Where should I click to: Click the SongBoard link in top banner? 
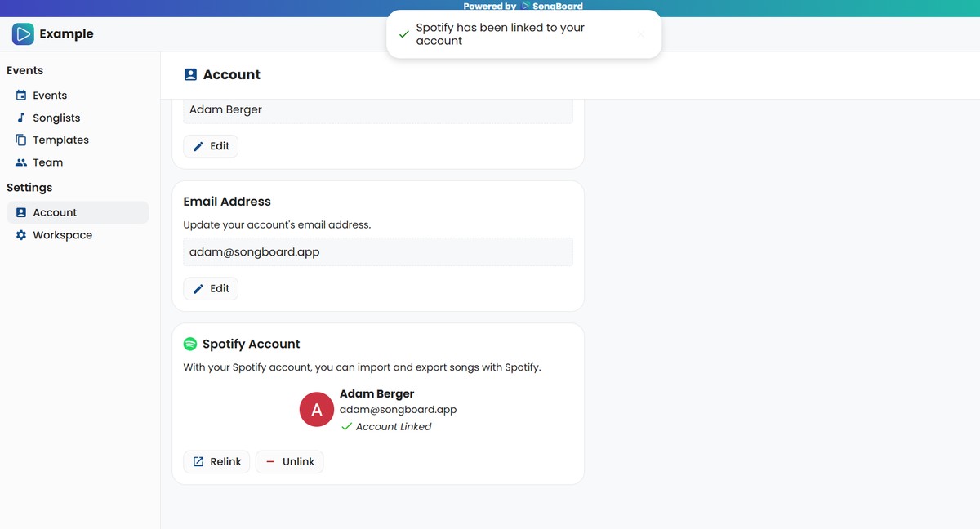coord(552,6)
